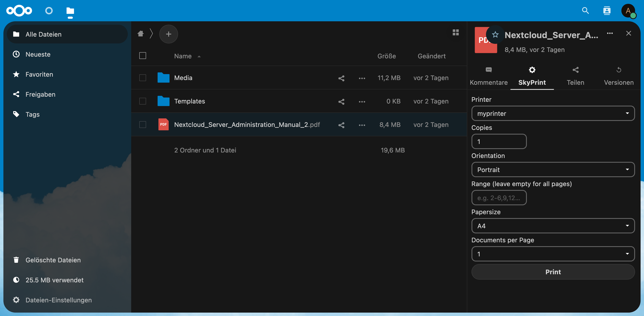Open the search magnifier in top bar
The image size is (644, 316).
(x=585, y=10)
